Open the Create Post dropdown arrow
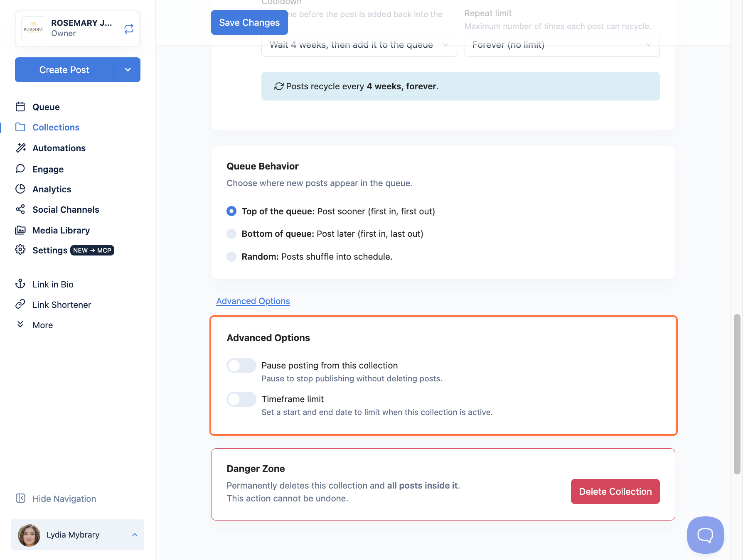The width and height of the screenshot is (743, 560). 127,70
